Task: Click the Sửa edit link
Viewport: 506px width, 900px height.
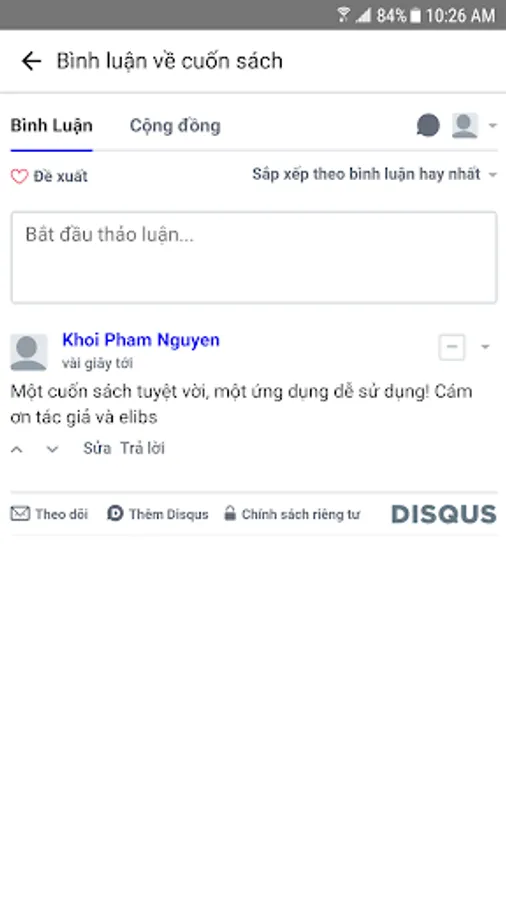Action: tap(97, 448)
